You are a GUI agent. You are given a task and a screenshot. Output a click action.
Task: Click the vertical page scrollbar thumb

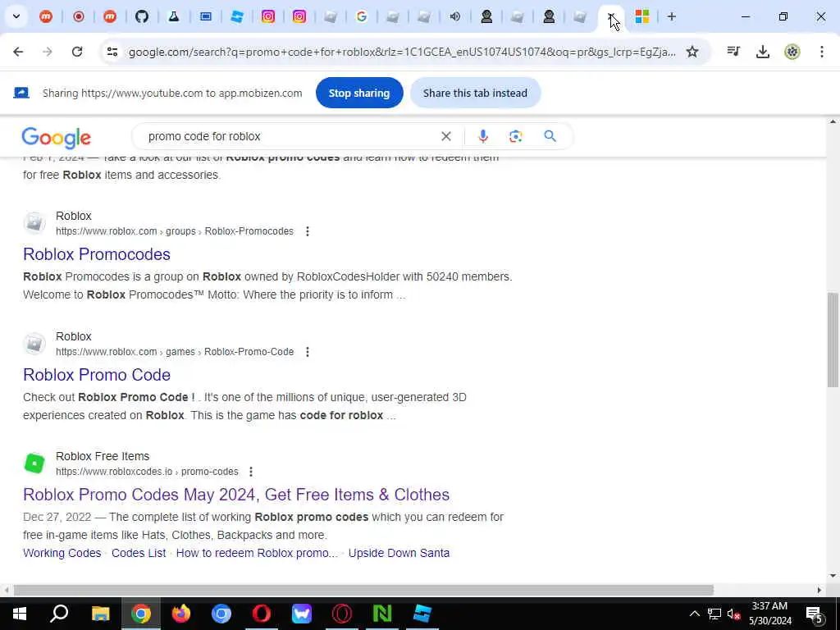click(x=832, y=340)
